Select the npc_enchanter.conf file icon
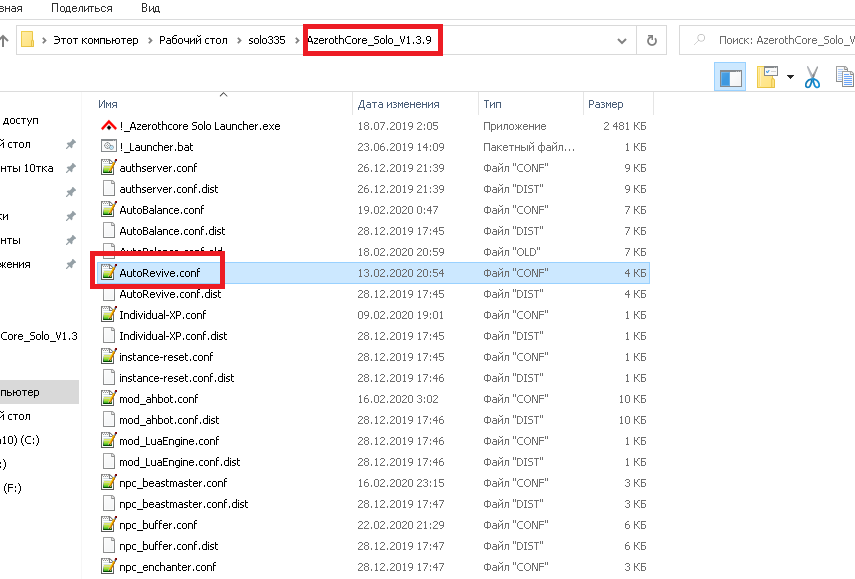 [109, 566]
